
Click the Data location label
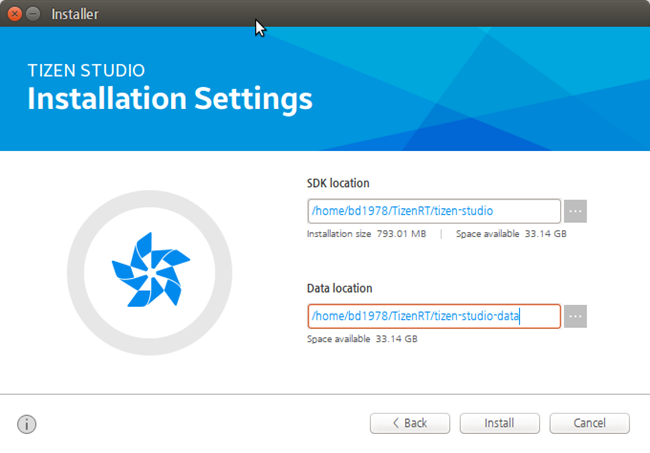(339, 288)
